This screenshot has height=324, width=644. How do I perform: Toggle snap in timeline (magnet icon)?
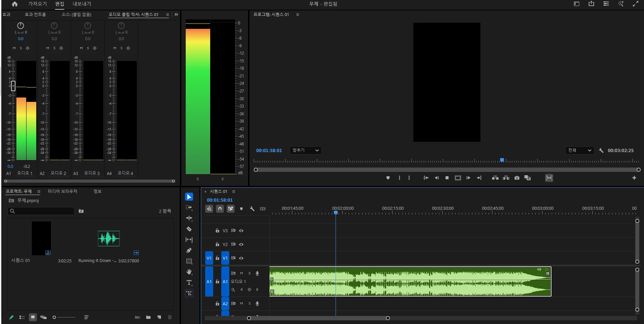click(x=220, y=209)
